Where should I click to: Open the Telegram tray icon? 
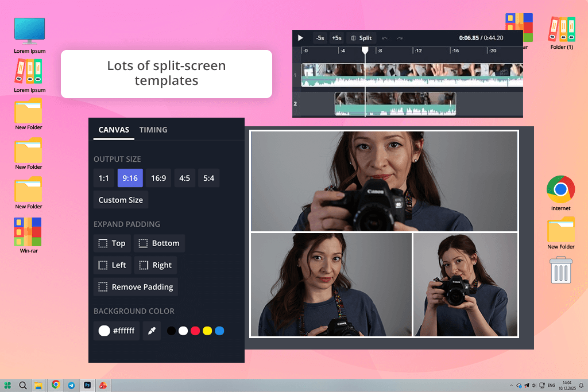point(527,385)
